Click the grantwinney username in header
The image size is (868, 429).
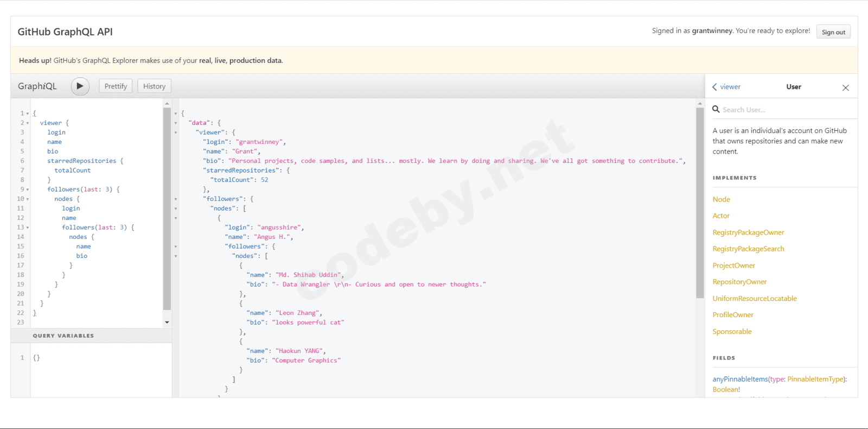[x=712, y=31]
